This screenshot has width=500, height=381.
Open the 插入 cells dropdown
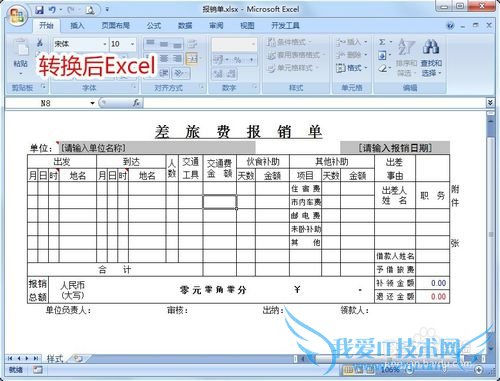pos(351,42)
